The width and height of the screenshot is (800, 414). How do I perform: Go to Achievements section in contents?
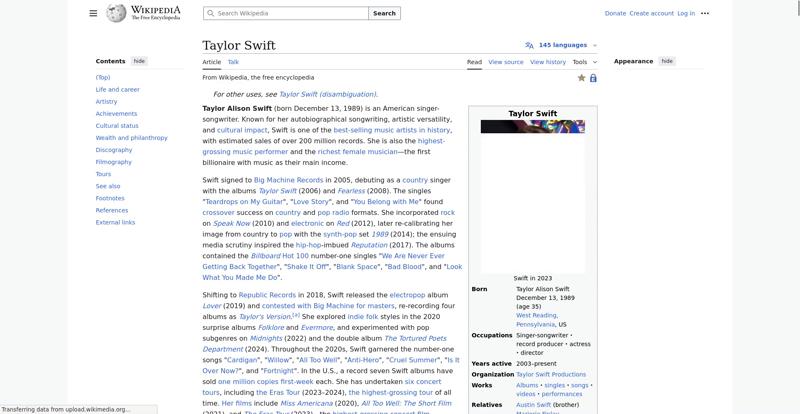[116, 113]
